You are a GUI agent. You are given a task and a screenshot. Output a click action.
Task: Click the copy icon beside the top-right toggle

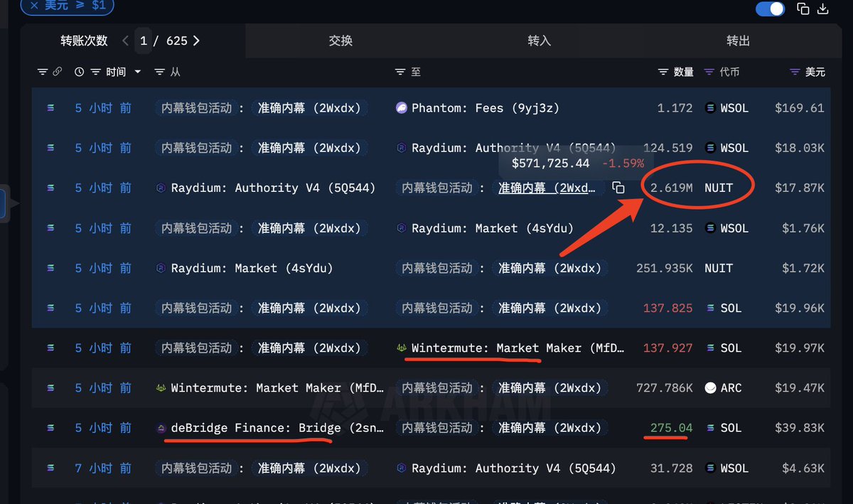pos(803,9)
